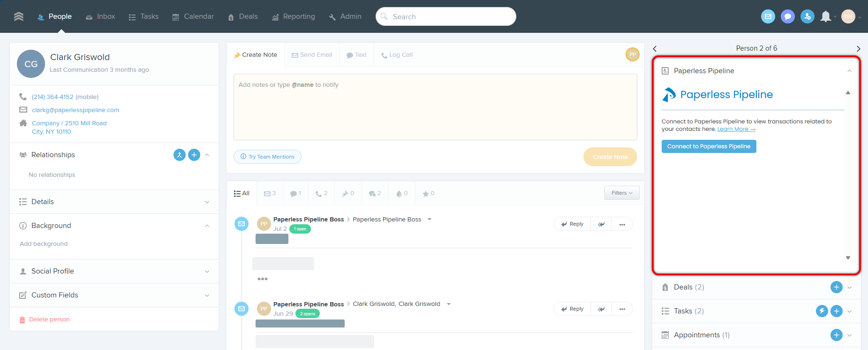This screenshot has width=868, height=350.
Task: Collapse the Paperless Pipeline panel
Action: [x=849, y=71]
